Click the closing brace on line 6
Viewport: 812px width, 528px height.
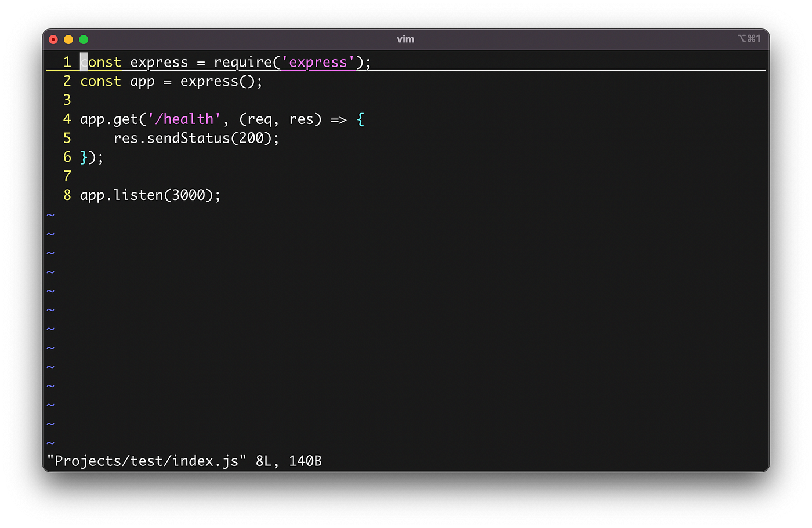pos(84,157)
